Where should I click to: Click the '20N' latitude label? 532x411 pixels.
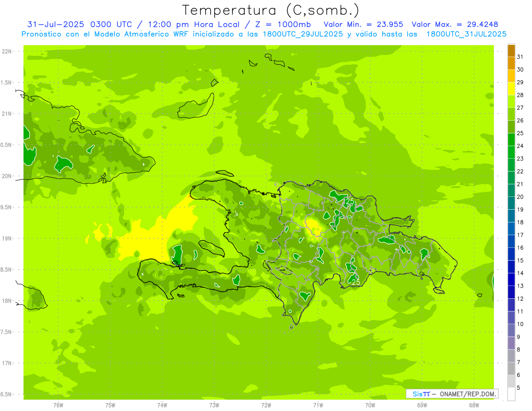coord(7,176)
